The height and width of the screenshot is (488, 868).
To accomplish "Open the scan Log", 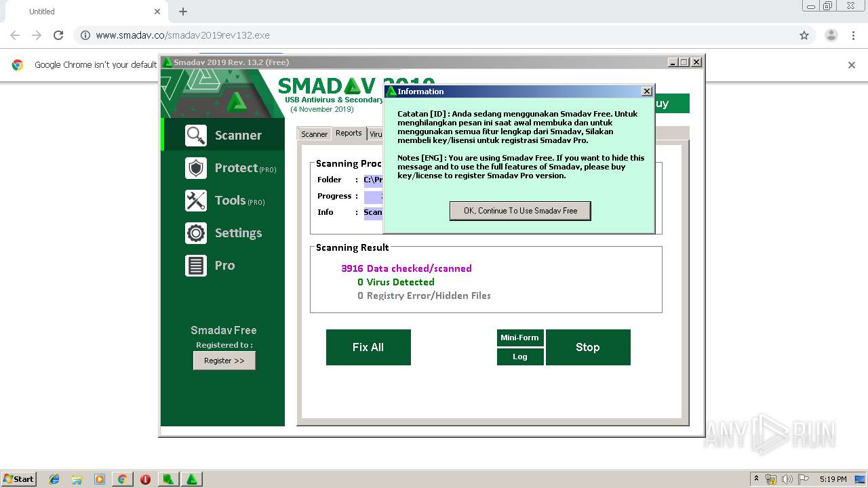I will pos(519,357).
